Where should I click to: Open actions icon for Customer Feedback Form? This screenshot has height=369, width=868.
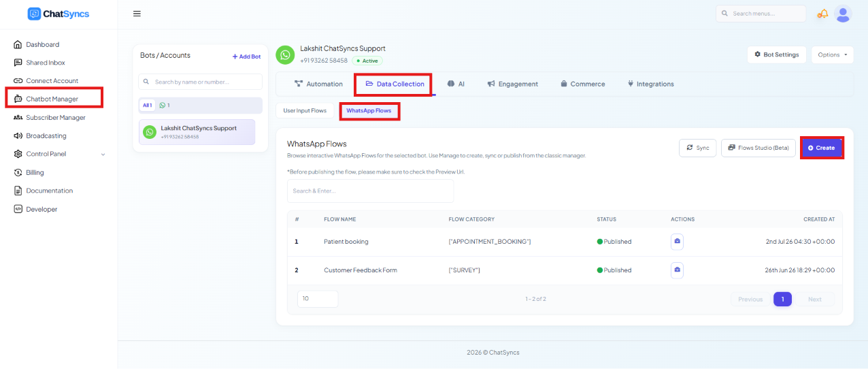677,270
